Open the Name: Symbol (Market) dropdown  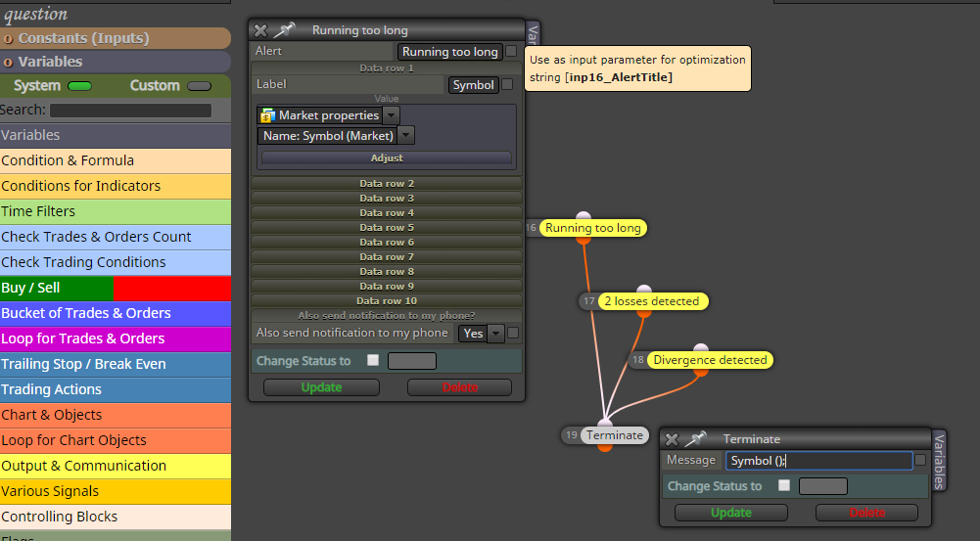click(x=405, y=136)
